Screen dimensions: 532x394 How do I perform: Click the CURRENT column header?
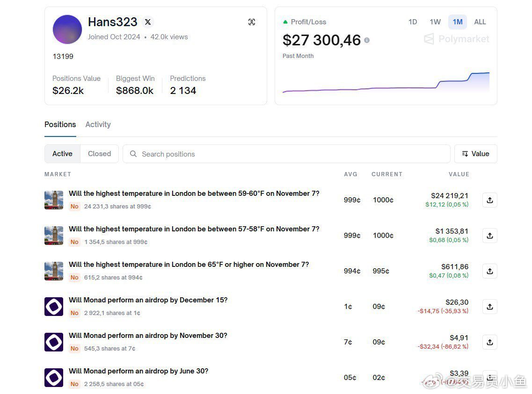(x=387, y=174)
